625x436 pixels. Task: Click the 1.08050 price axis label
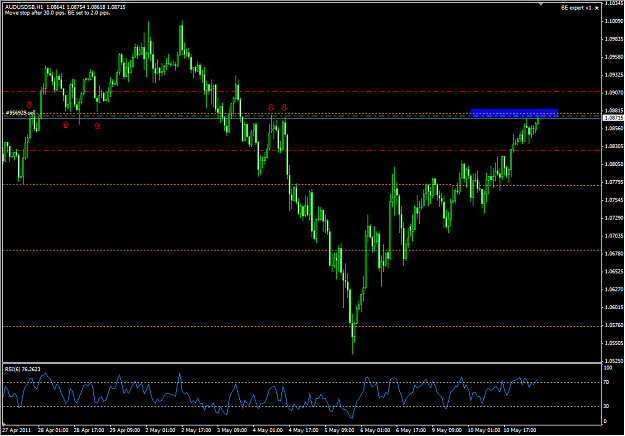click(x=614, y=164)
